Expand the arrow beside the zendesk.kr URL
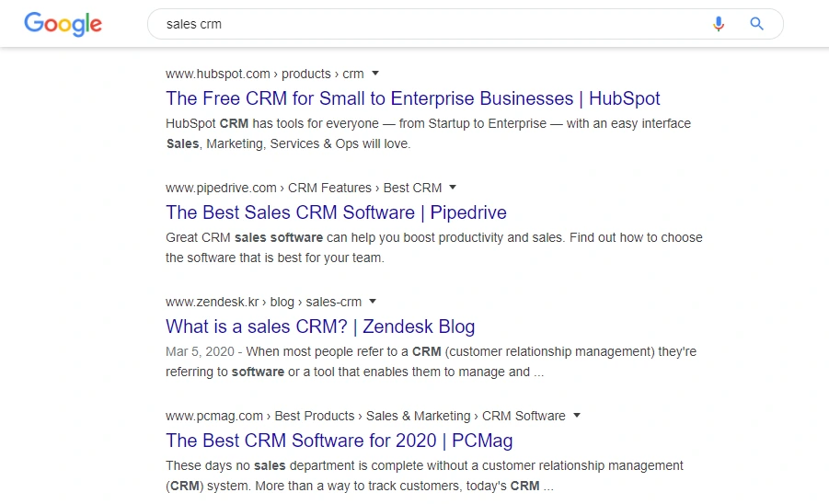This screenshot has width=829, height=504. pyautogui.click(x=373, y=302)
